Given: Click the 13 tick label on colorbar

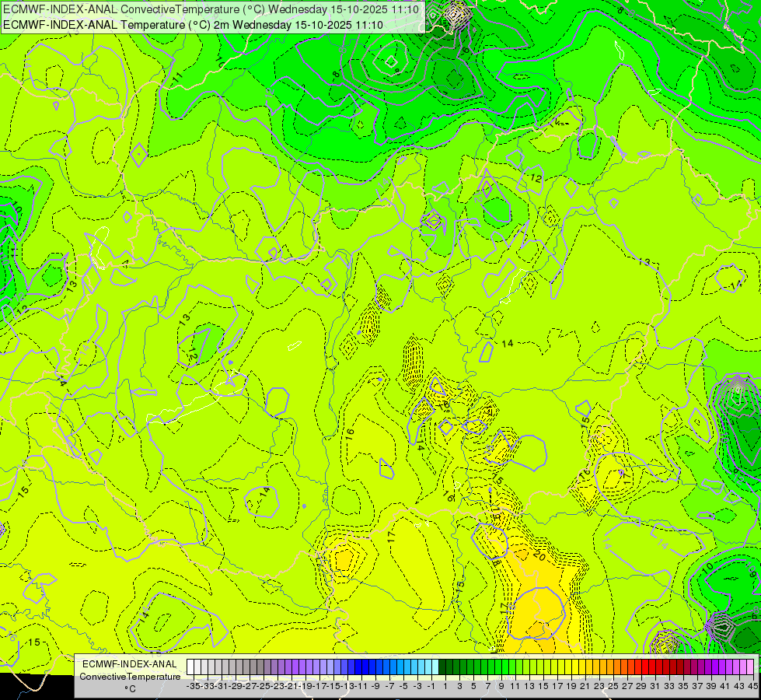Looking at the screenshot, I should 529,686.
